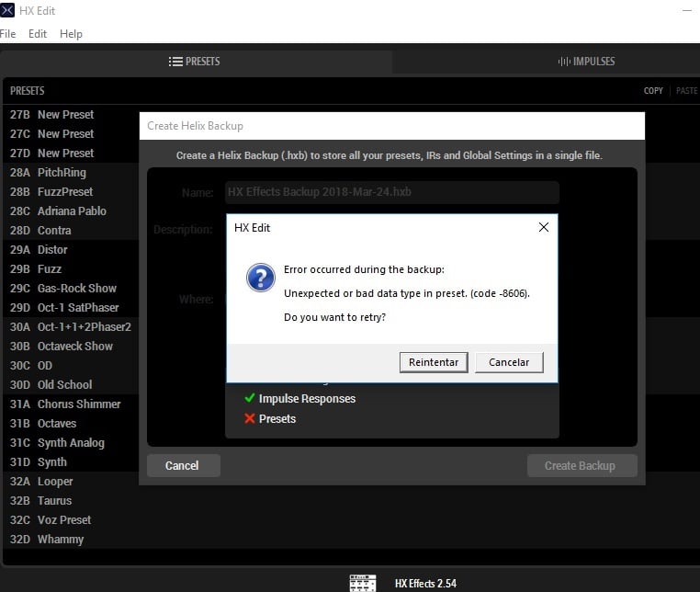Open the File menu
This screenshot has height=592, width=700.
7,34
